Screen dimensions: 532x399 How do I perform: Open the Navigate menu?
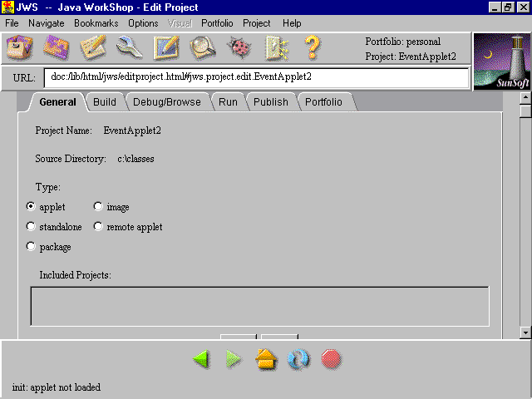point(47,23)
